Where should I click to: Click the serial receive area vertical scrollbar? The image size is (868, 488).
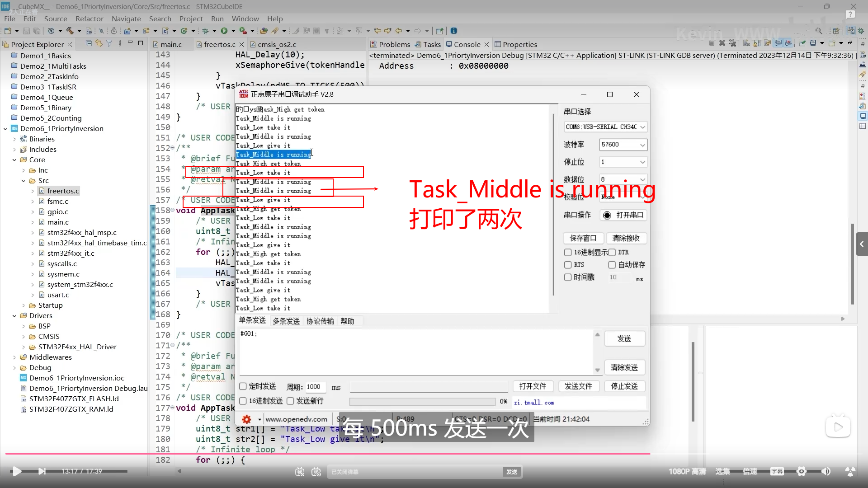(x=553, y=205)
